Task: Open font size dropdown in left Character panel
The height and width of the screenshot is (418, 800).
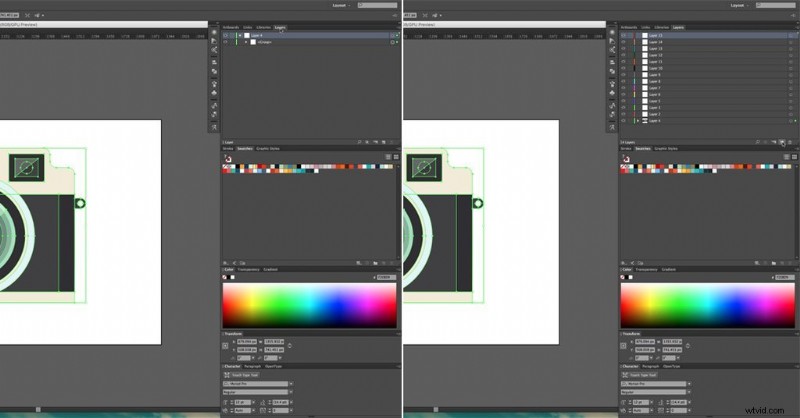Action: pos(254,402)
